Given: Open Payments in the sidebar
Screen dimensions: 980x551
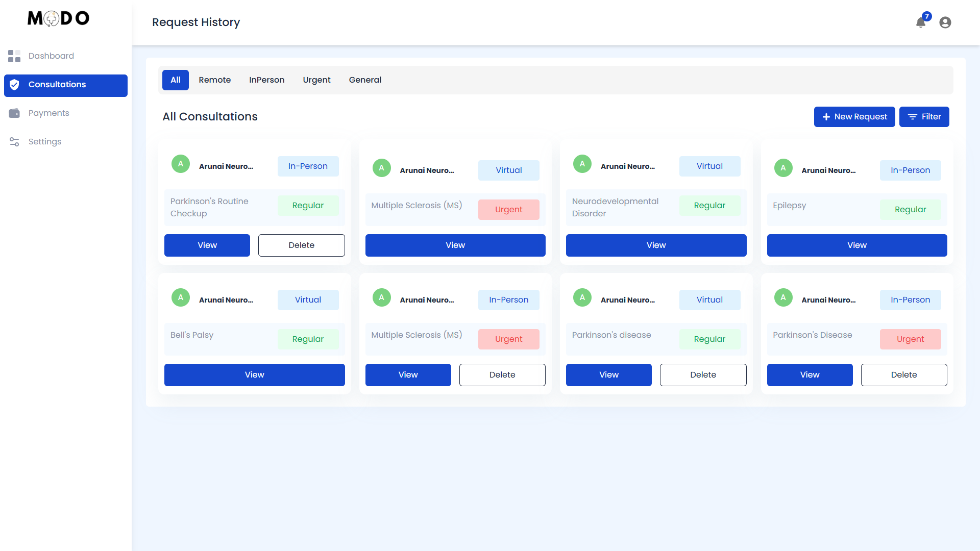Looking at the screenshot, I should click(x=48, y=113).
